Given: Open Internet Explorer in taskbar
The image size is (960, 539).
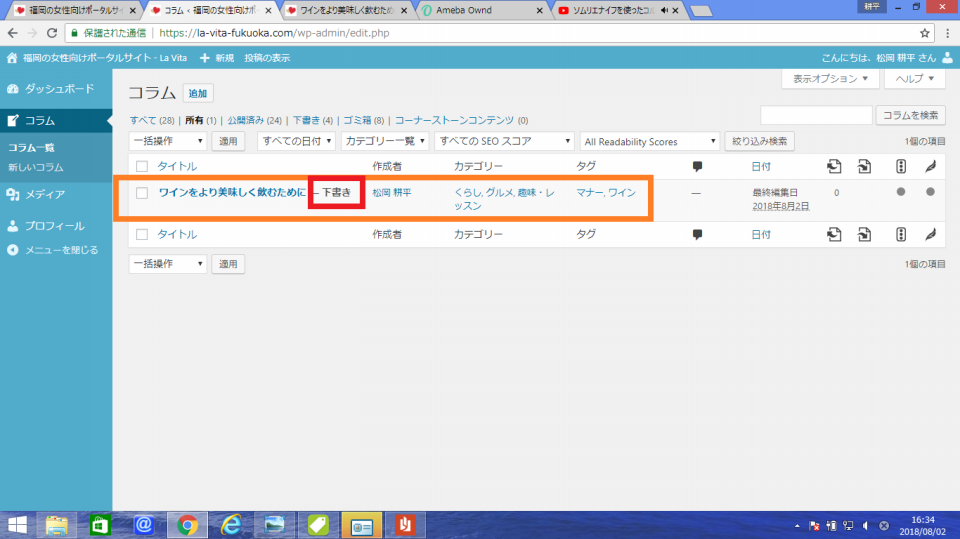Looking at the screenshot, I should tap(231, 525).
